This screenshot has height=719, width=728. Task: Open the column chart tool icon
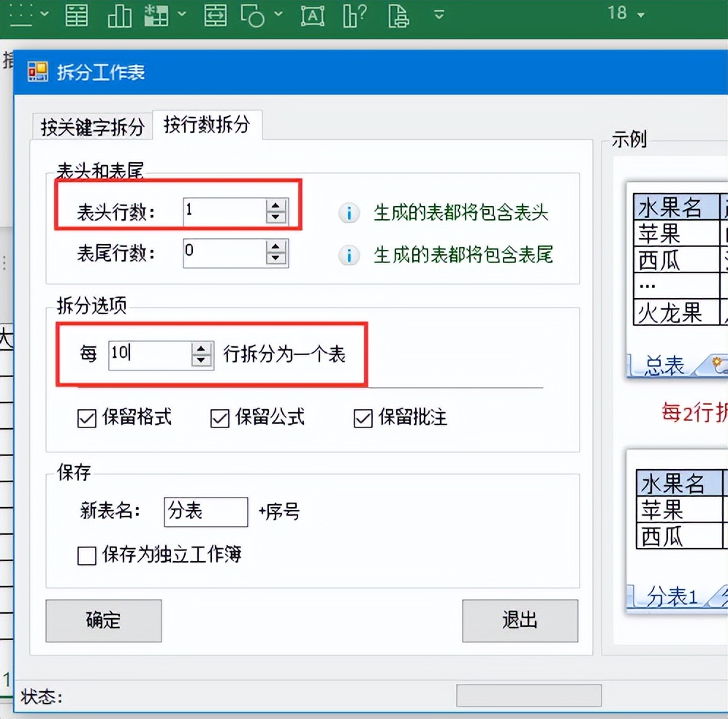coord(119,15)
